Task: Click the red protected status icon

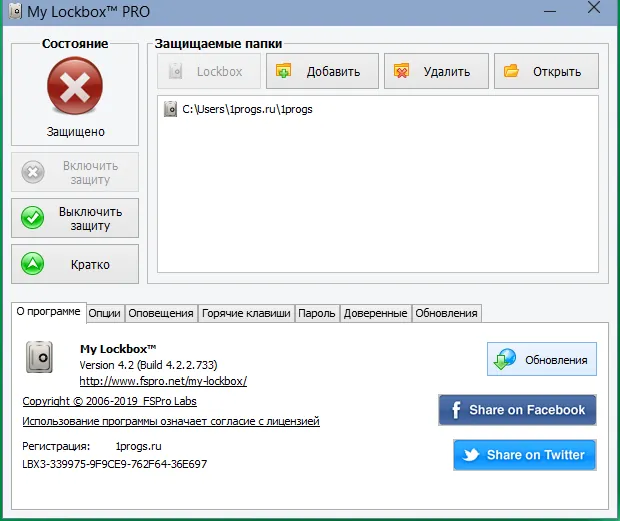Action: click(x=75, y=86)
